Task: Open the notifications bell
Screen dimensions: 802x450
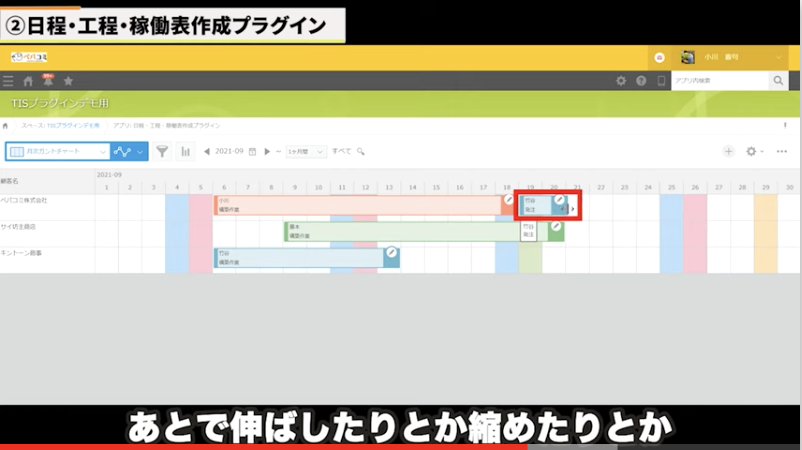Action: click(x=48, y=80)
